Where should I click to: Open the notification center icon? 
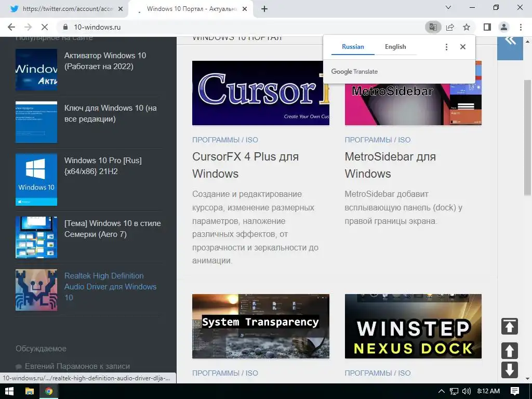(x=515, y=391)
